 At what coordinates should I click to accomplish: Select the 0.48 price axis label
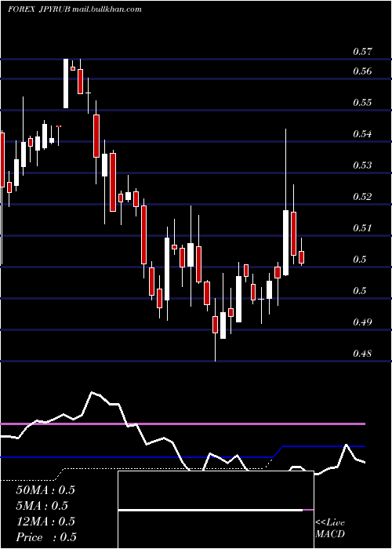tap(362, 354)
